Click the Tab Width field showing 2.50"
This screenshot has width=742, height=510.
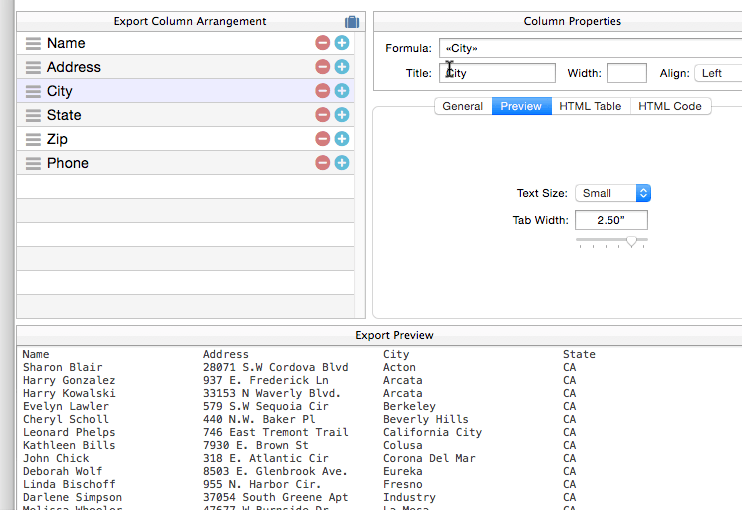[x=611, y=220]
